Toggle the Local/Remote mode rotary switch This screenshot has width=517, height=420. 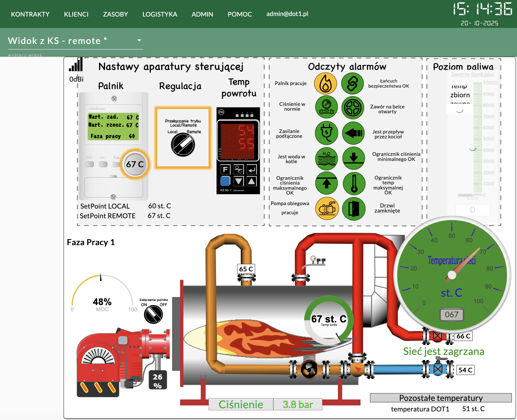tap(183, 145)
